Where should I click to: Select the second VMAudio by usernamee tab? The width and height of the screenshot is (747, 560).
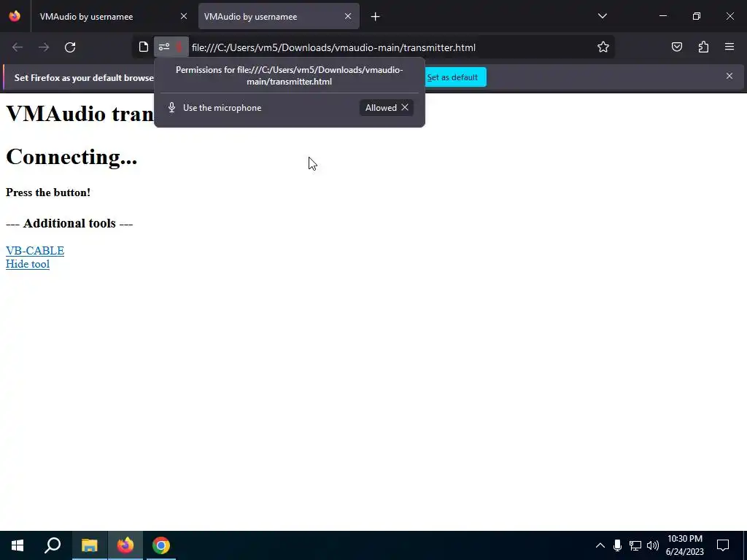click(x=279, y=16)
